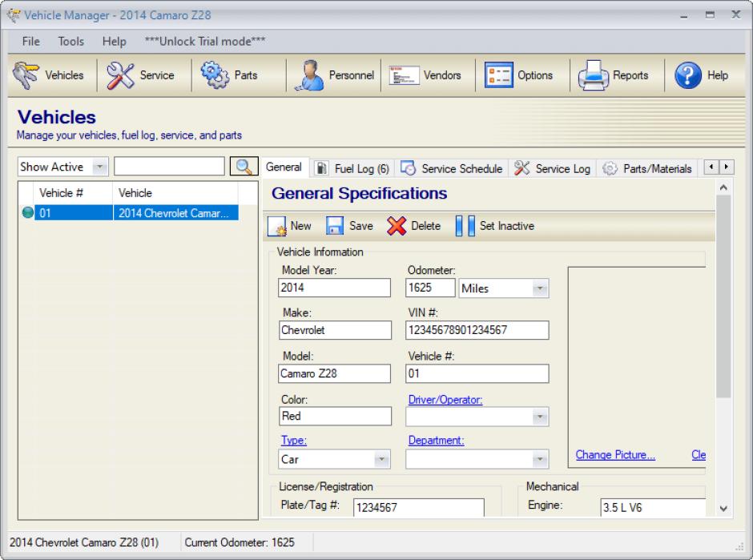Click the Make field containing Chevrolet
Screen dimensions: 753x560
coord(335,330)
